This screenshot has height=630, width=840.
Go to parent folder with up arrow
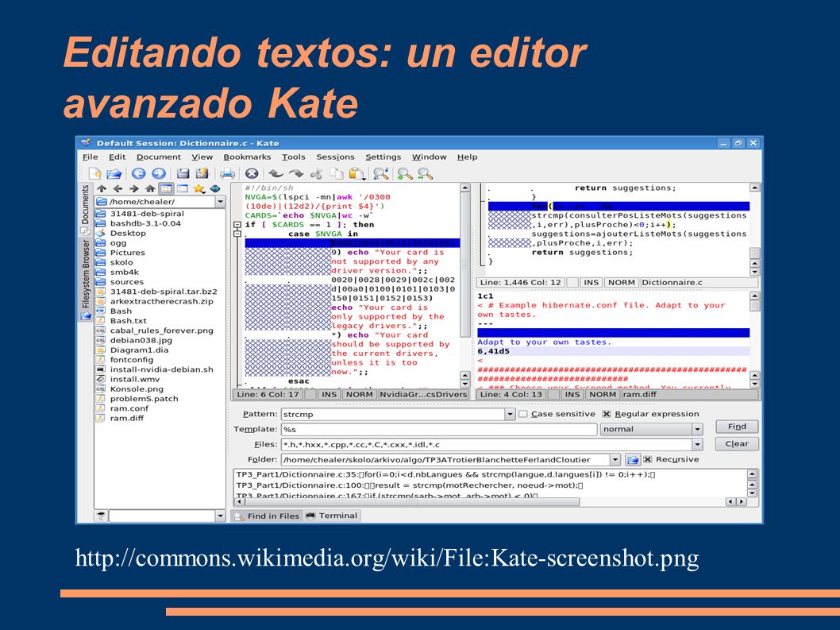102,189
